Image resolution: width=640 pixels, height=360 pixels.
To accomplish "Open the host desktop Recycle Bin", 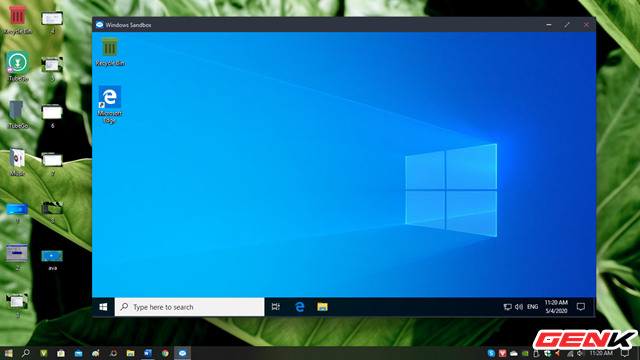I will (17, 20).
